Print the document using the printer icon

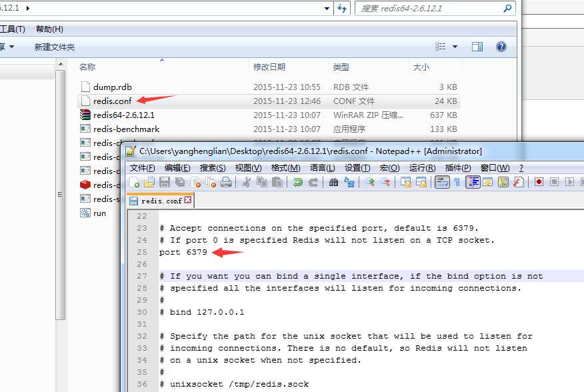(226, 182)
